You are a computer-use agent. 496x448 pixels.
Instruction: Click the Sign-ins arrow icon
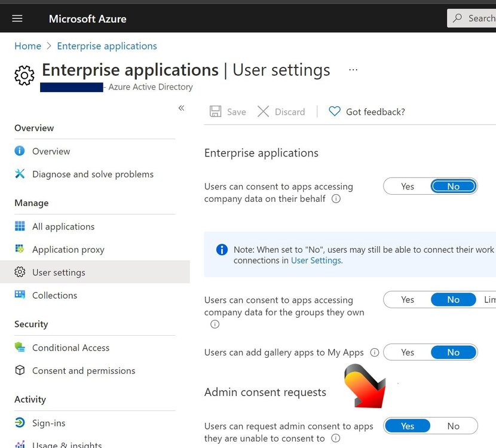(x=20, y=422)
